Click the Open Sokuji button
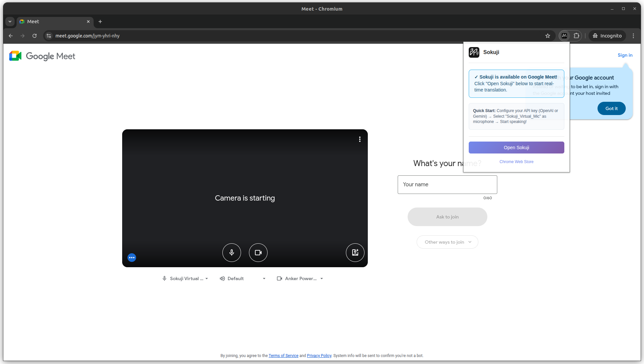 coord(517,148)
